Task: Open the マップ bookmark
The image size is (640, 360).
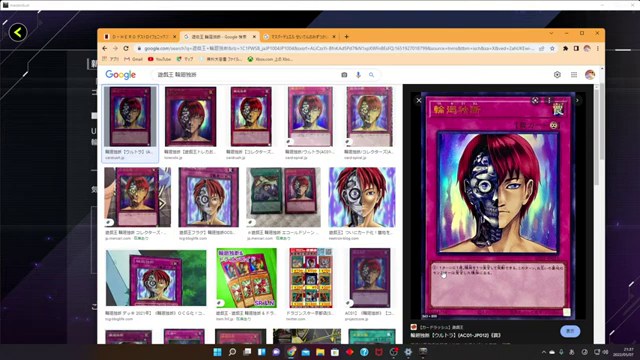Action: coord(185,59)
